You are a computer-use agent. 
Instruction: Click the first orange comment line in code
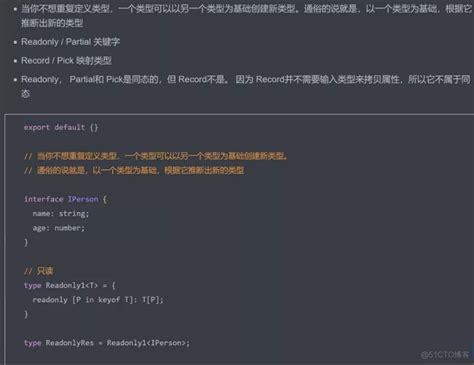156,156
